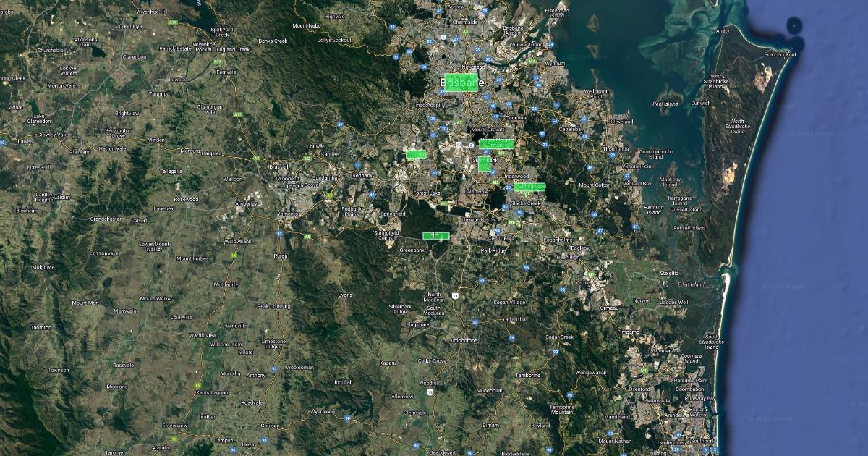Select the Mount Cotton label
Viewport: 868px width, 456px height.
(x=595, y=185)
